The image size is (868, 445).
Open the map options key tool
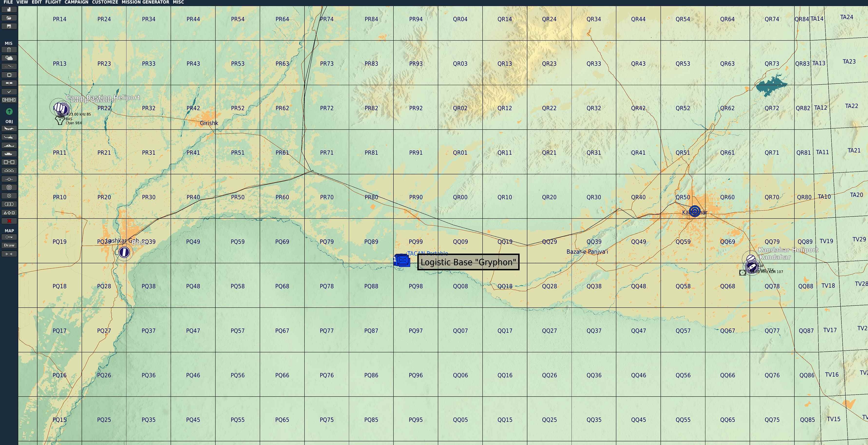[9, 237]
